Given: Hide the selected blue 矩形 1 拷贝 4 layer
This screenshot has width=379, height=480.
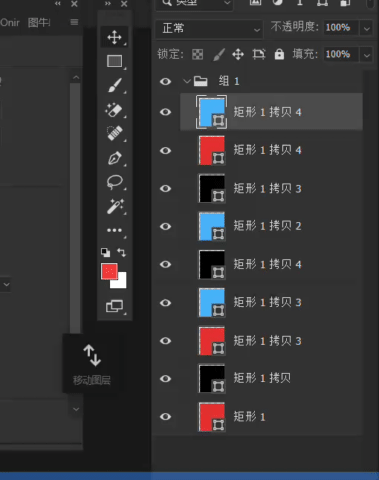Looking at the screenshot, I should click(x=165, y=112).
